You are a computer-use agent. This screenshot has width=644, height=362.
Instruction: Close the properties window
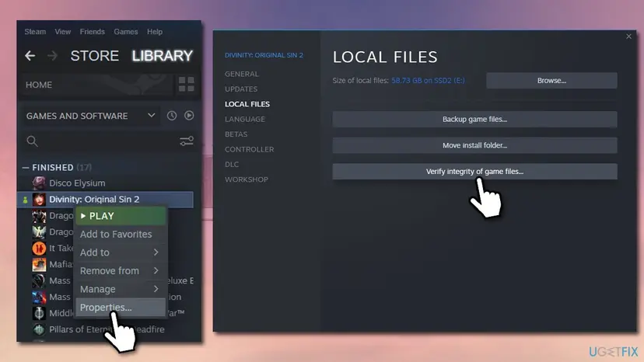[628, 37]
